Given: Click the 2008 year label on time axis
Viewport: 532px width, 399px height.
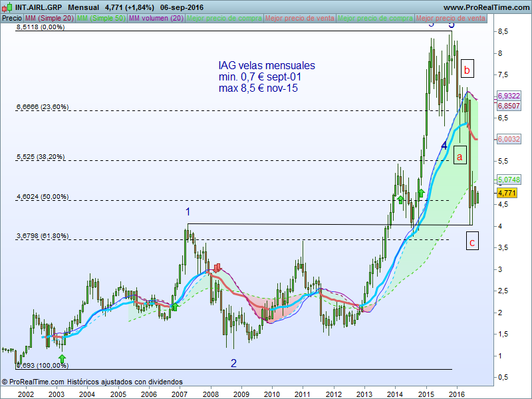Looking at the screenshot, I should [x=210, y=394].
